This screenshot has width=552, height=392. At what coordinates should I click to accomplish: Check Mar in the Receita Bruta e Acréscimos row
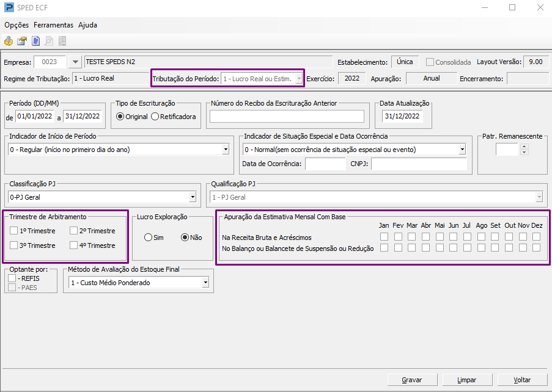click(x=412, y=237)
